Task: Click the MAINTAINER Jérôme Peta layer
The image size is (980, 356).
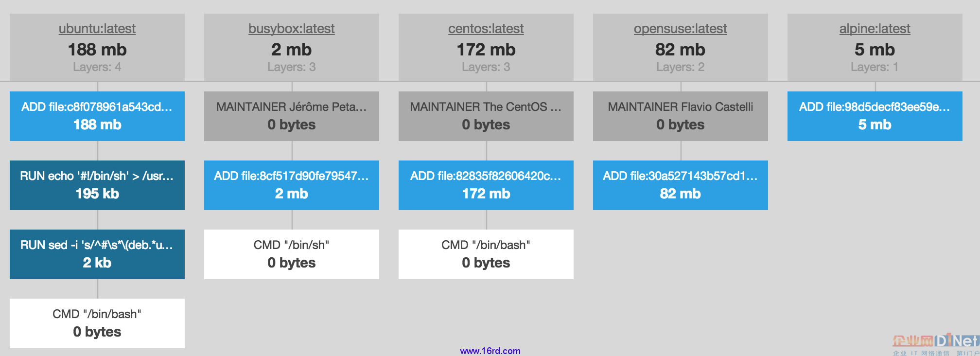Action: (x=292, y=116)
